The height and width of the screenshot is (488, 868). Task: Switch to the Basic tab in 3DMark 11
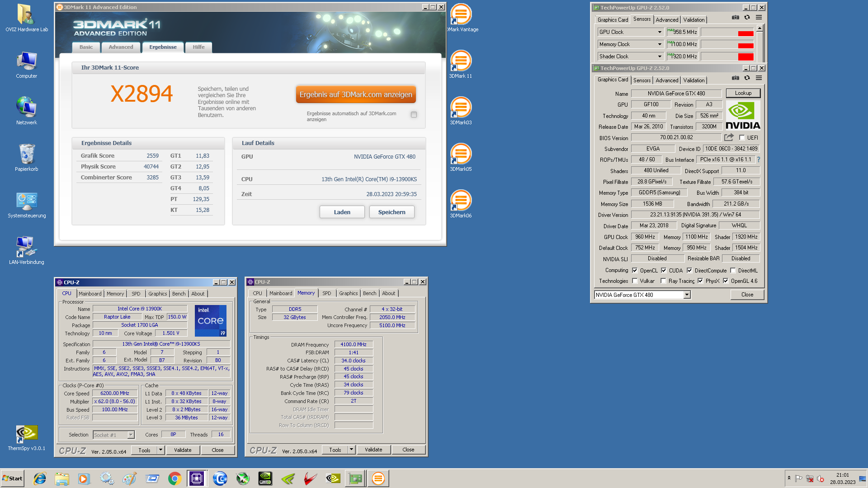86,47
